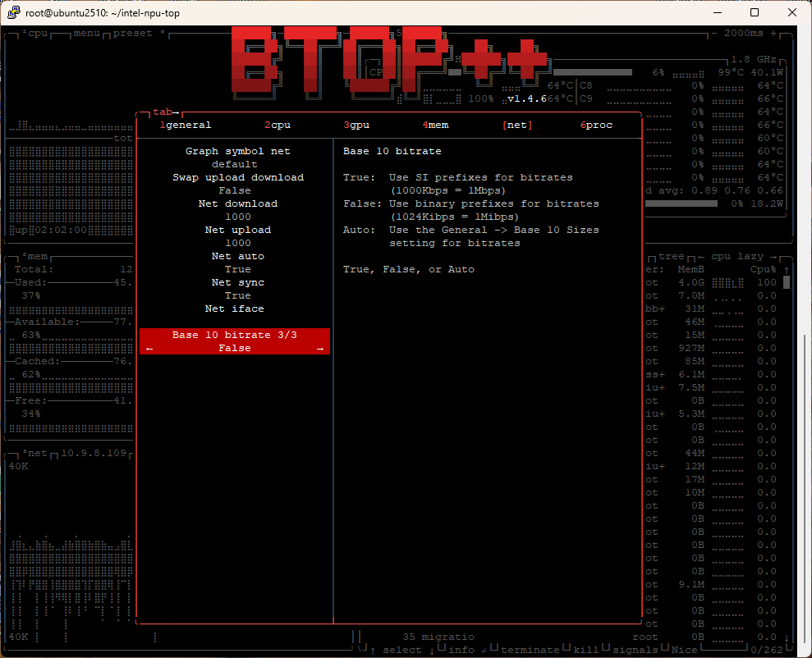The image size is (812, 658).
Task: Toggle the Swap upload download option
Action: (237, 177)
